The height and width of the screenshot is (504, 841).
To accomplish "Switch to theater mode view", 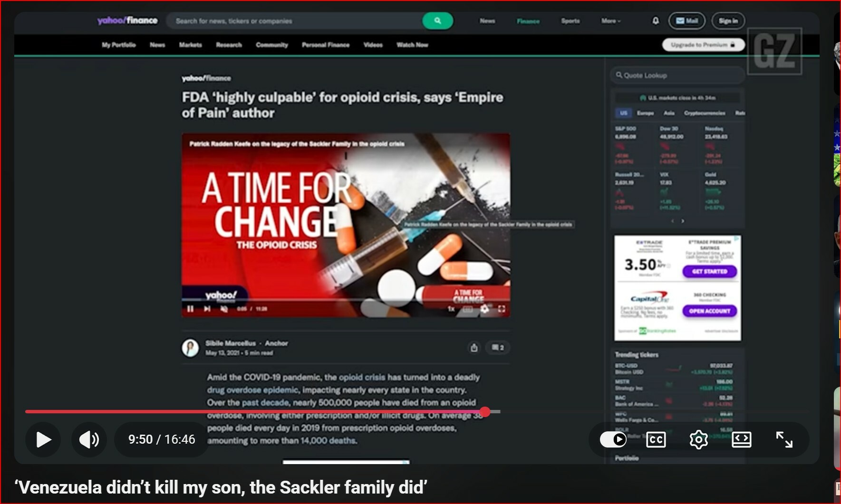I will point(741,439).
